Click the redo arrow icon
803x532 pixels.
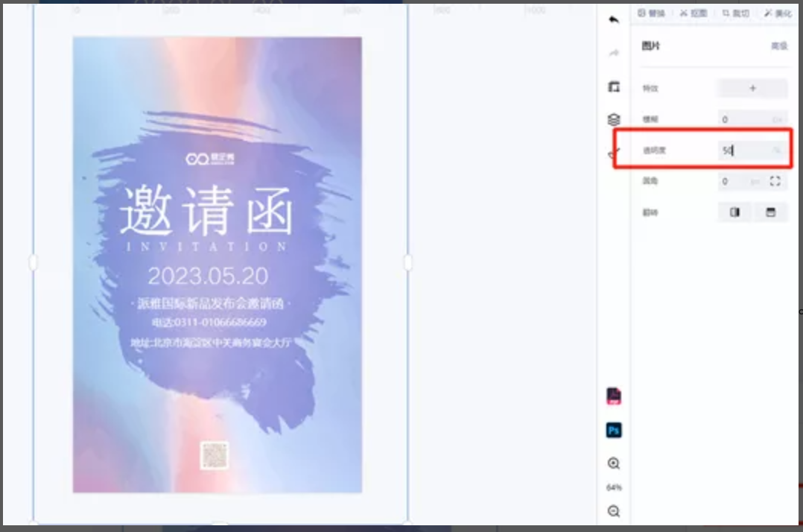pos(614,53)
